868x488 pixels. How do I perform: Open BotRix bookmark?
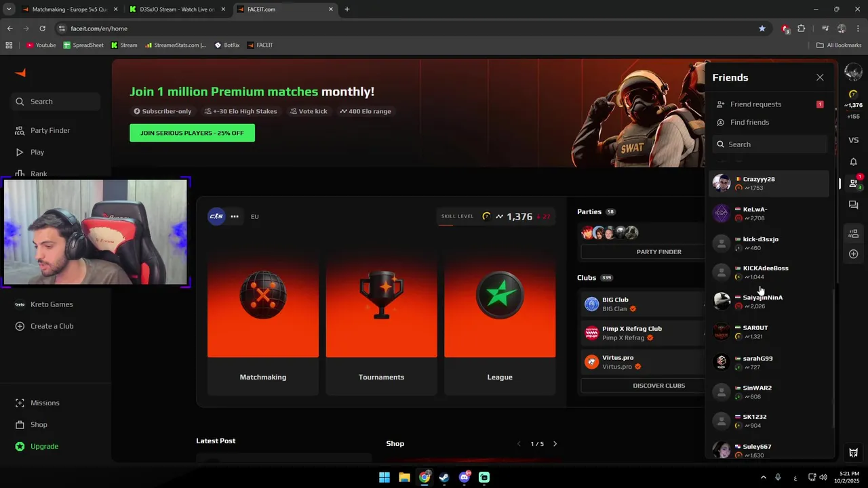(x=226, y=45)
